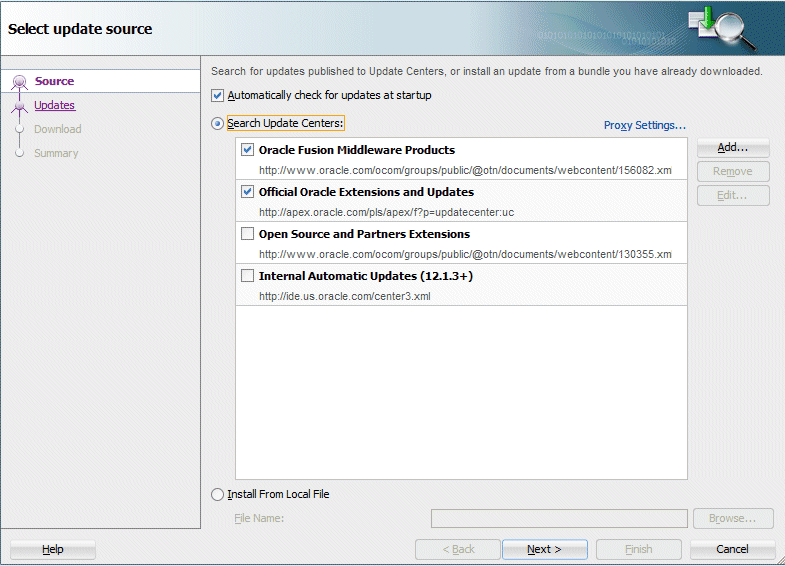Click the Browse... button
Viewport: 785px width, 566px height.
(733, 518)
